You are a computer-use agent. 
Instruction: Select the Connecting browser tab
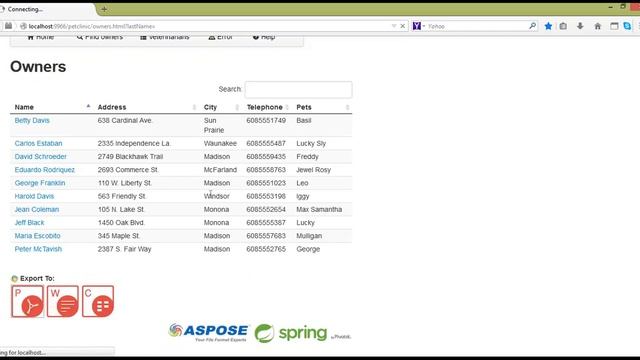coord(47,9)
